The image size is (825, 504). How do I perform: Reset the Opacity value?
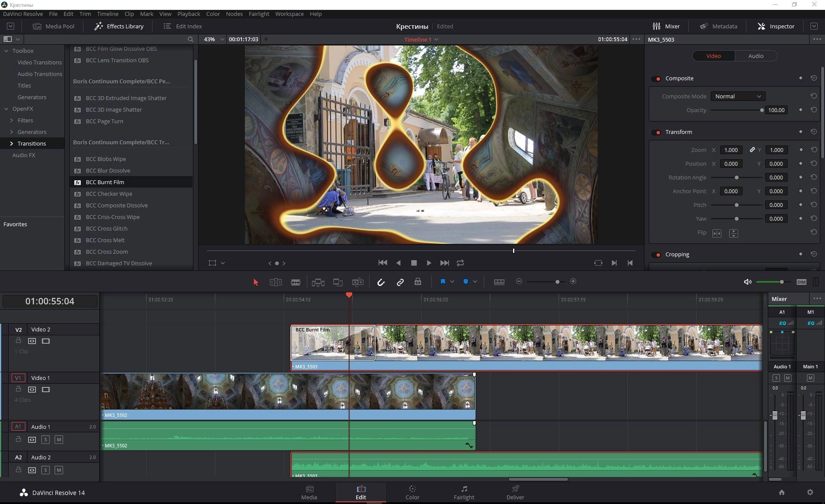click(x=813, y=110)
